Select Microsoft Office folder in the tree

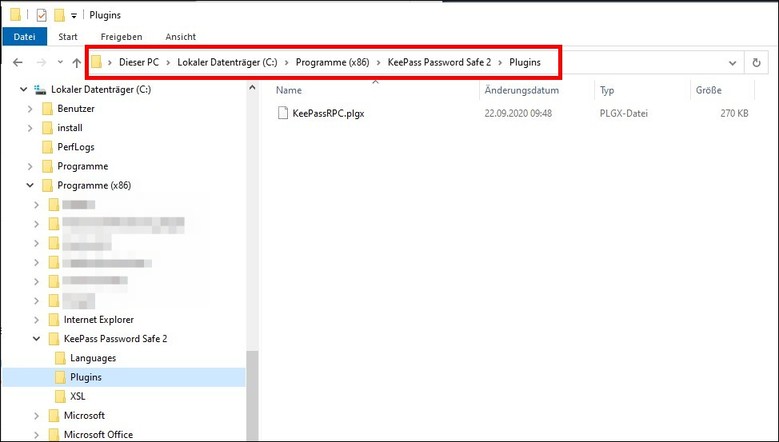tap(98, 435)
